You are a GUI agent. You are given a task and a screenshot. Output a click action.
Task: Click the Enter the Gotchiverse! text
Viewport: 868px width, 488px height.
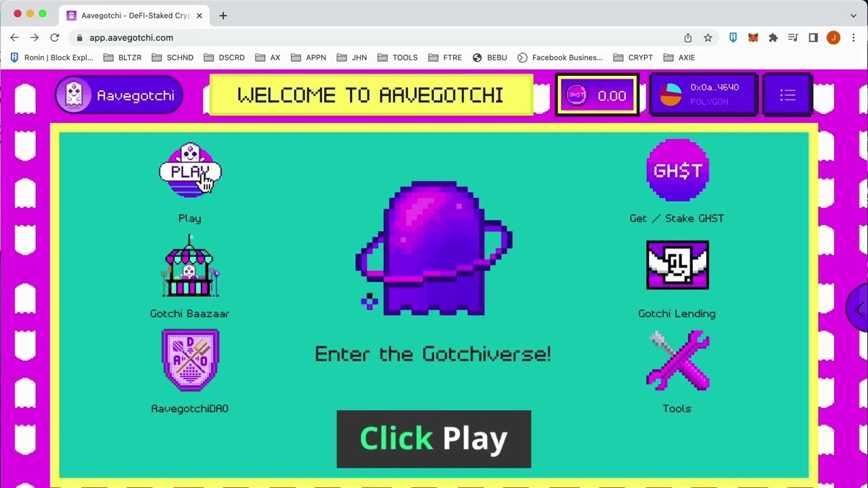(x=433, y=354)
